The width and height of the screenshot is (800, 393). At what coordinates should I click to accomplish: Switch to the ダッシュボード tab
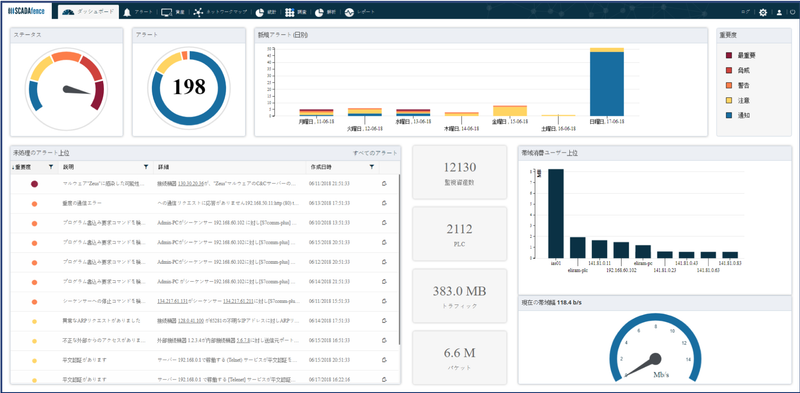88,12
